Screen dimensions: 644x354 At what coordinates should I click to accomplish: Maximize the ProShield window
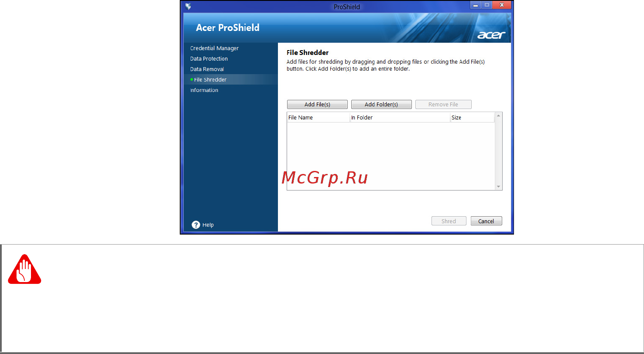[x=486, y=5]
